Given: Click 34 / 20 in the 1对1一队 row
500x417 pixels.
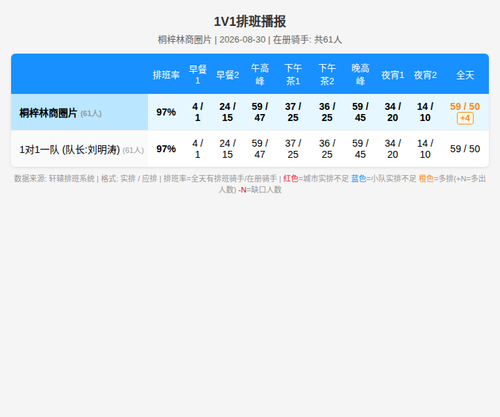Looking at the screenshot, I should click(x=393, y=149).
